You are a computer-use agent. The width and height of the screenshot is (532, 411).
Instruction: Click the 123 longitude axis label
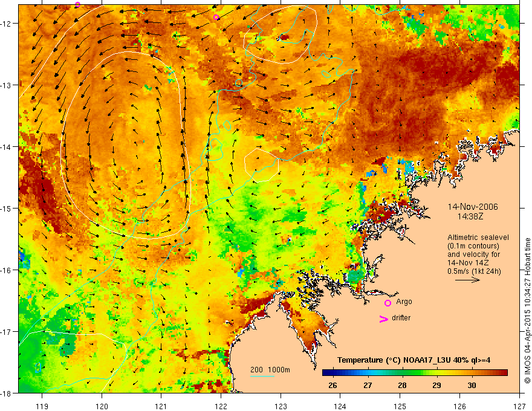[x=281, y=406]
